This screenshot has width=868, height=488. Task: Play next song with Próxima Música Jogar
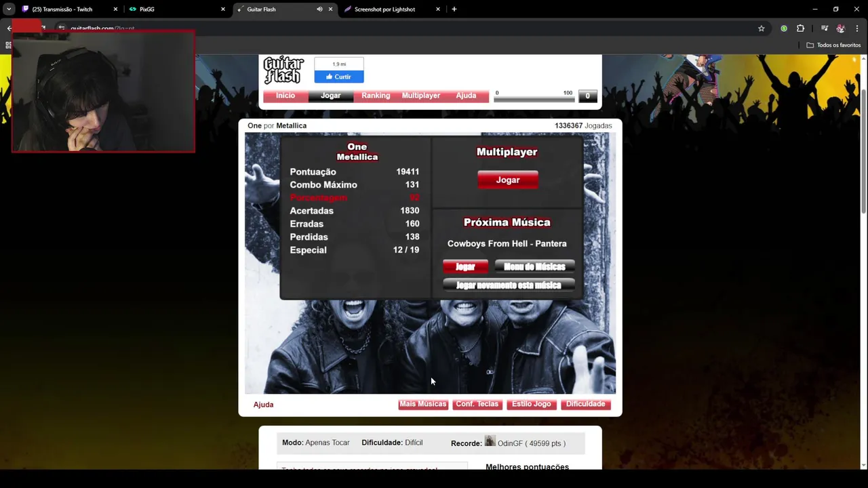[465, 266]
